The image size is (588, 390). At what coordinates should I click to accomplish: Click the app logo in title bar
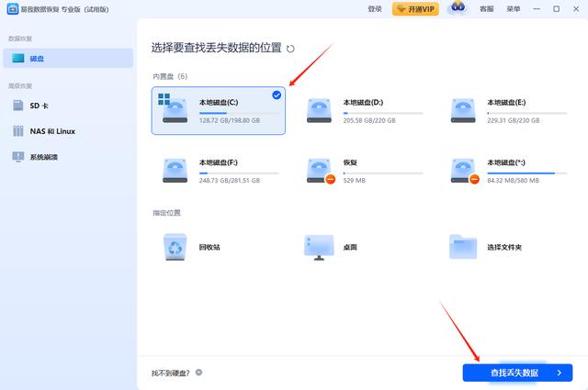pos(12,9)
